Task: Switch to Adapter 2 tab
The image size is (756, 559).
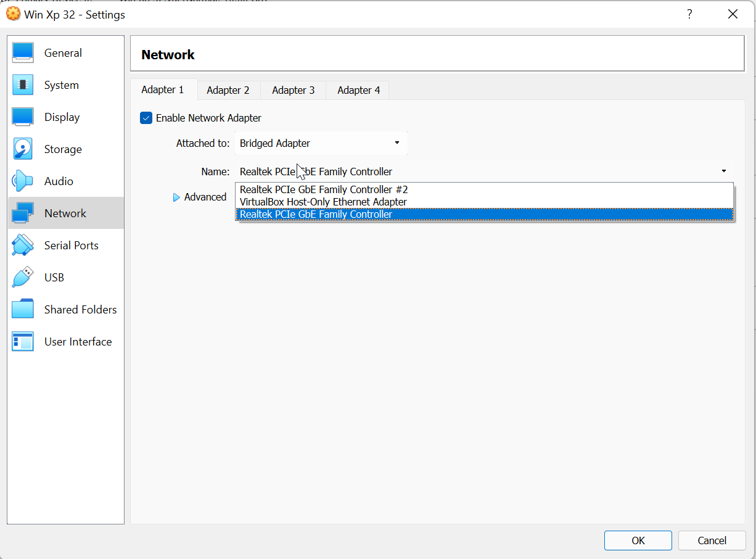Action: (228, 90)
